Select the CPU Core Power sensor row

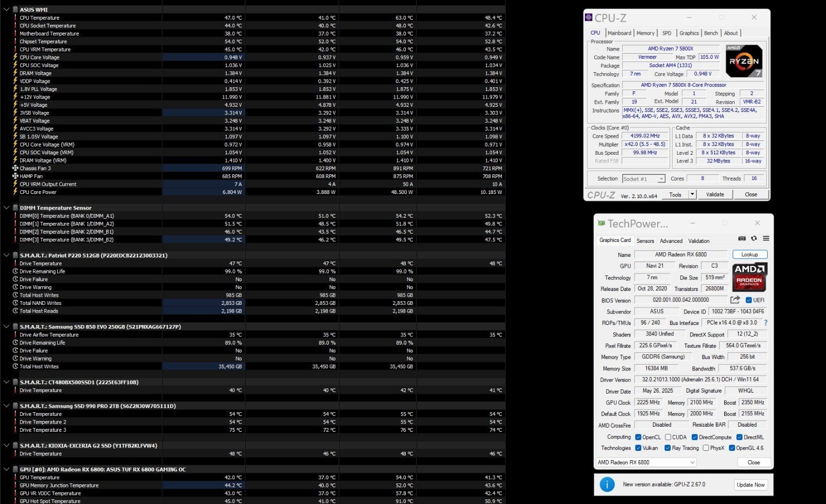252,192
